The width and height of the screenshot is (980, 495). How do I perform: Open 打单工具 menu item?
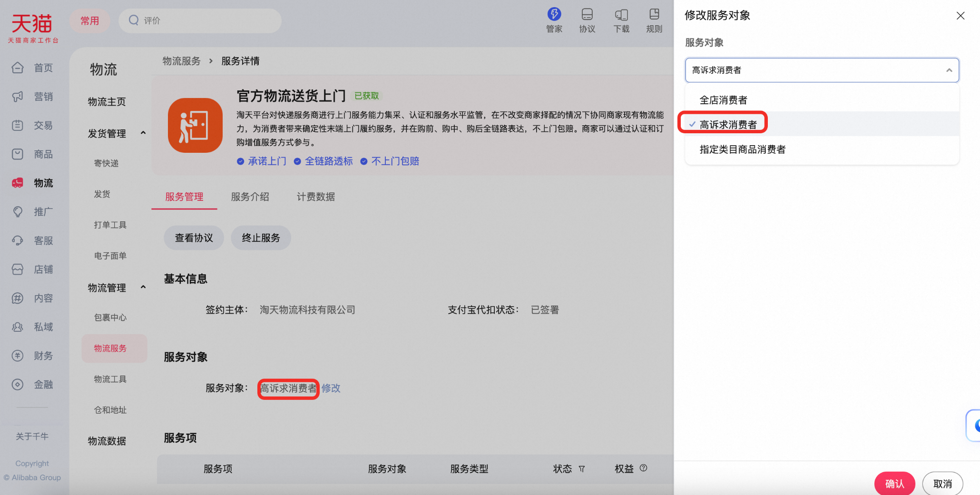point(110,225)
